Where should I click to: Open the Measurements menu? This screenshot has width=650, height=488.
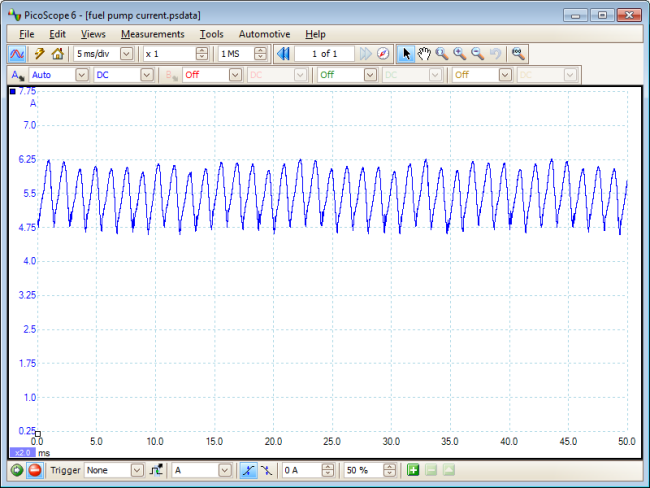(152, 34)
